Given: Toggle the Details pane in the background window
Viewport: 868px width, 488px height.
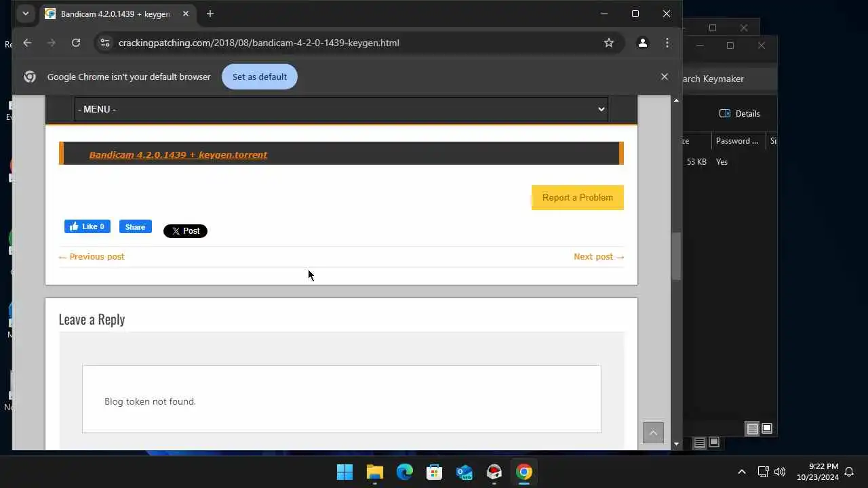Looking at the screenshot, I should [x=740, y=113].
